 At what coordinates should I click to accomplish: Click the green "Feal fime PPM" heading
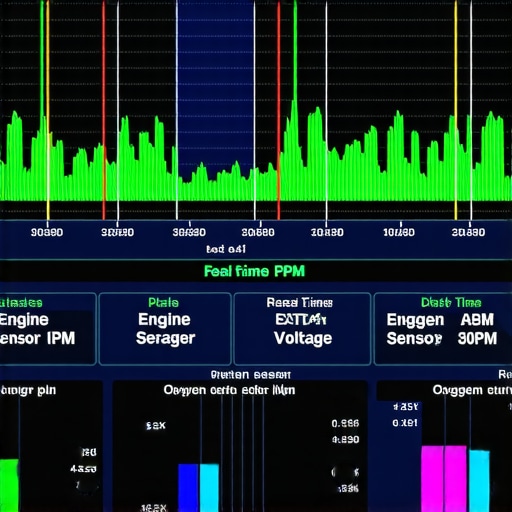tap(254, 271)
